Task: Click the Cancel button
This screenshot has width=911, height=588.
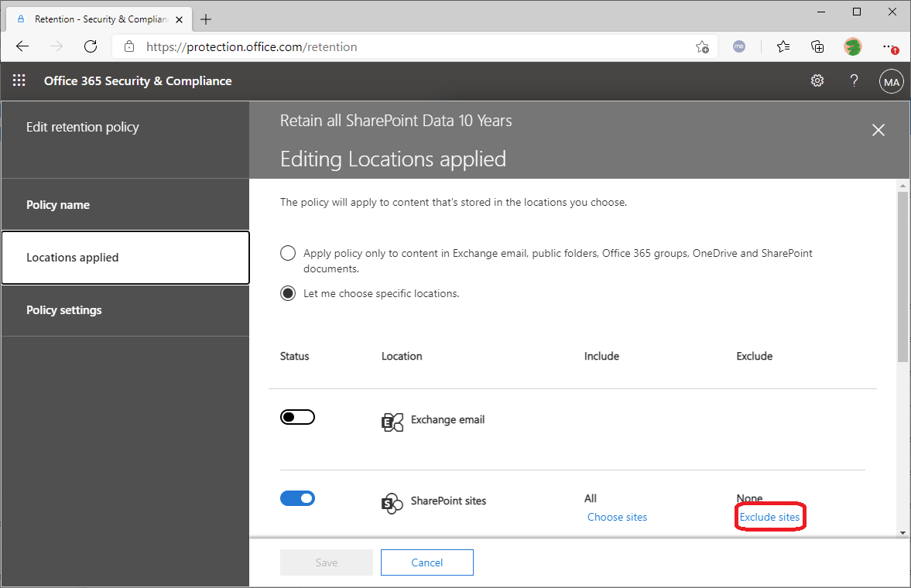Action: 427,562
